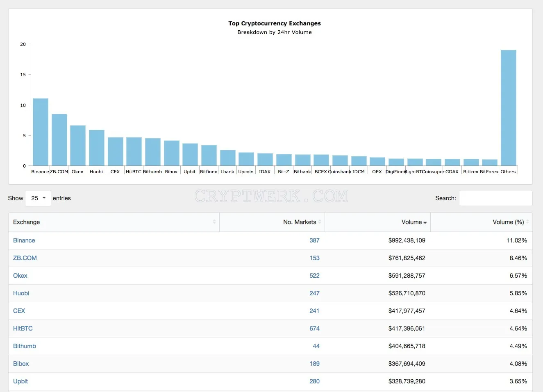Select the HitBTC bar in the chart
Image resolution: width=543 pixels, height=392 pixels.
134,152
